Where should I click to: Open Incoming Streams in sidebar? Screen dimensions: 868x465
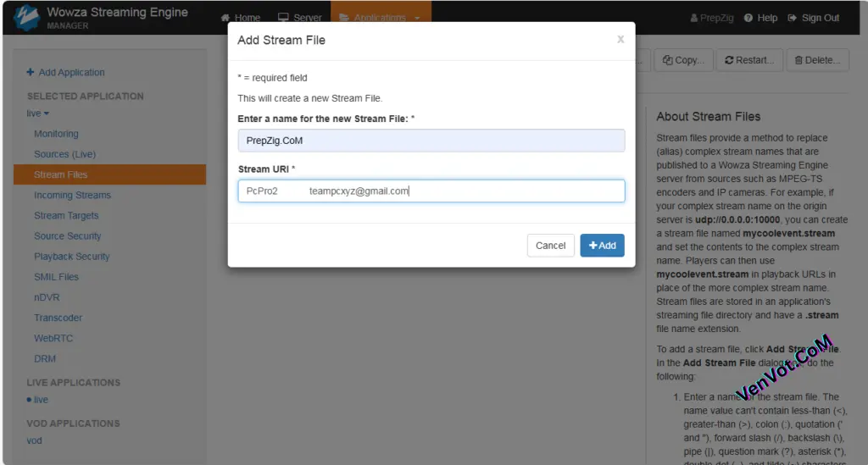[72, 196]
